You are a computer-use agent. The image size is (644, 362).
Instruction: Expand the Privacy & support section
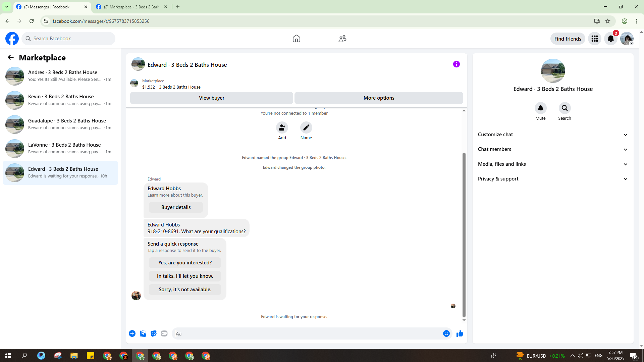point(553,179)
